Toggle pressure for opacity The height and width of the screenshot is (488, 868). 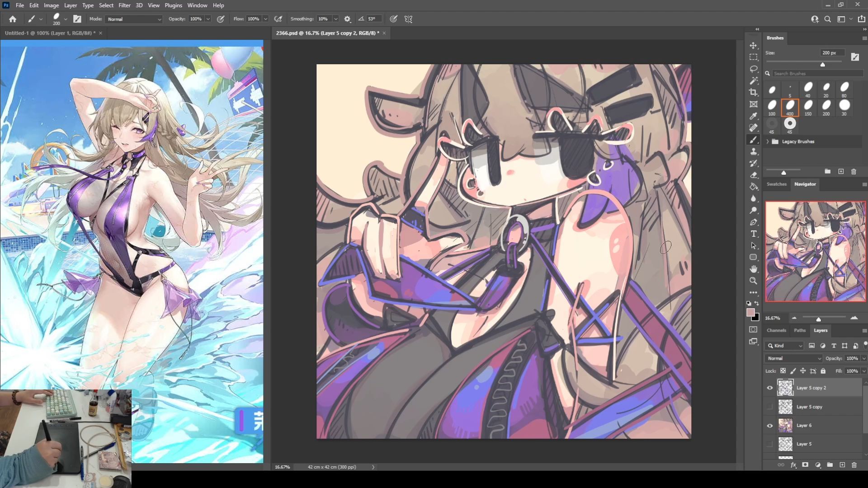tap(221, 19)
